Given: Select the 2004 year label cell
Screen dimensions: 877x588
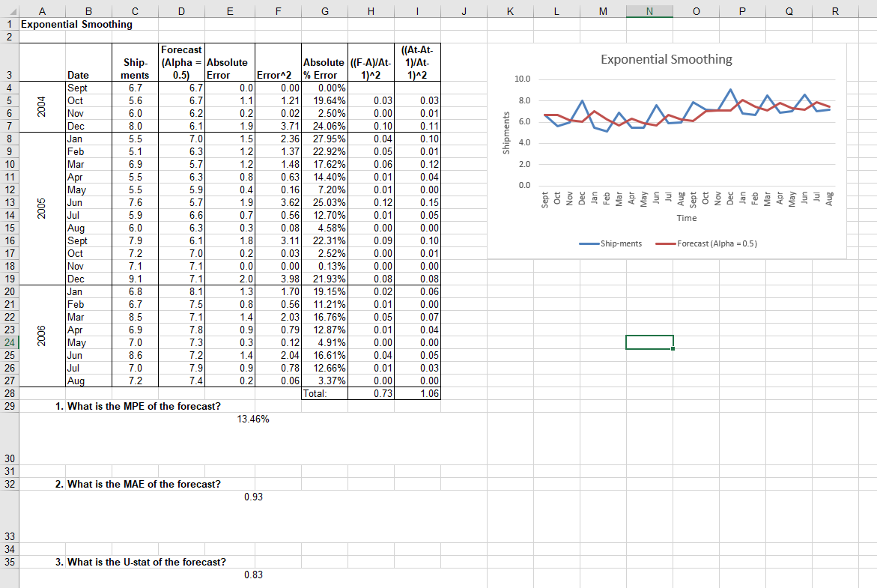Looking at the screenshot, I should tap(42, 107).
